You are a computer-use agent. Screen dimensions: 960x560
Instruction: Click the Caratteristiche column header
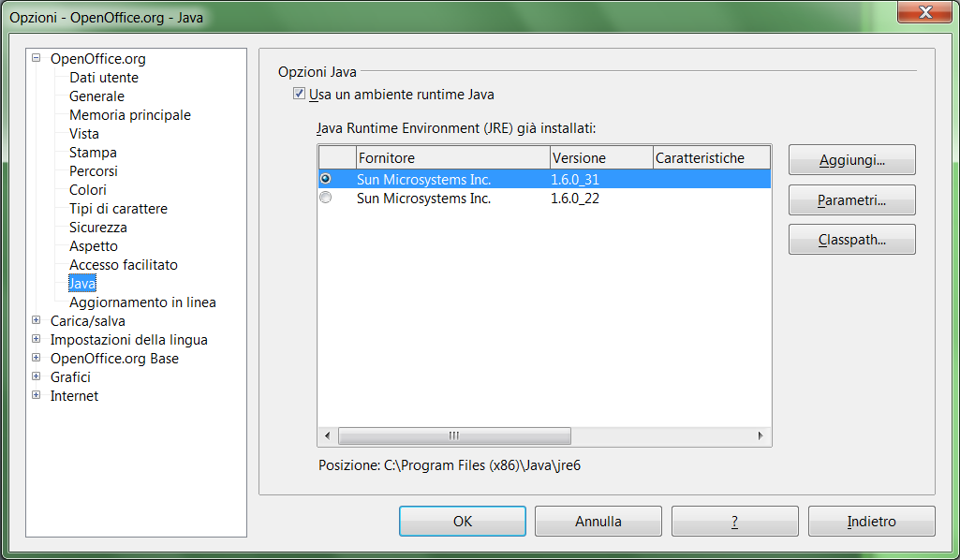pos(712,157)
